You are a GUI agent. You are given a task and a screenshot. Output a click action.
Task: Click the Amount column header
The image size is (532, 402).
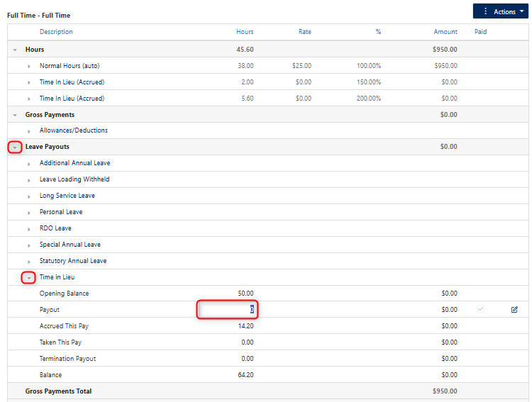(x=445, y=31)
